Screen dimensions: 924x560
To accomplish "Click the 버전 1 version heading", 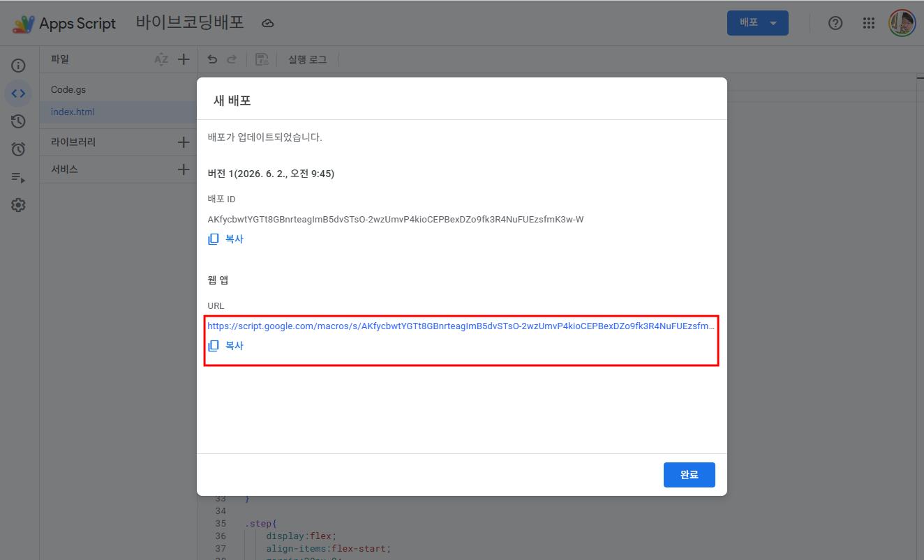I will [x=271, y=174].
